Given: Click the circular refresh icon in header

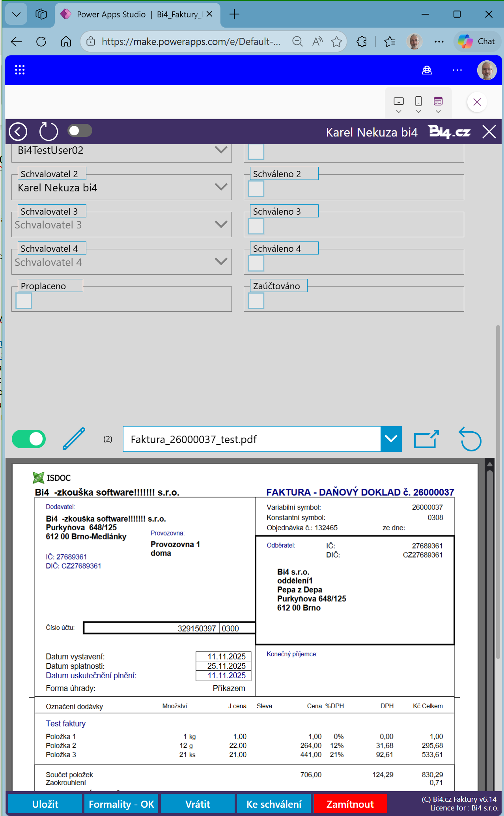Looking at the screenshot, I should [x=49, y=131].
